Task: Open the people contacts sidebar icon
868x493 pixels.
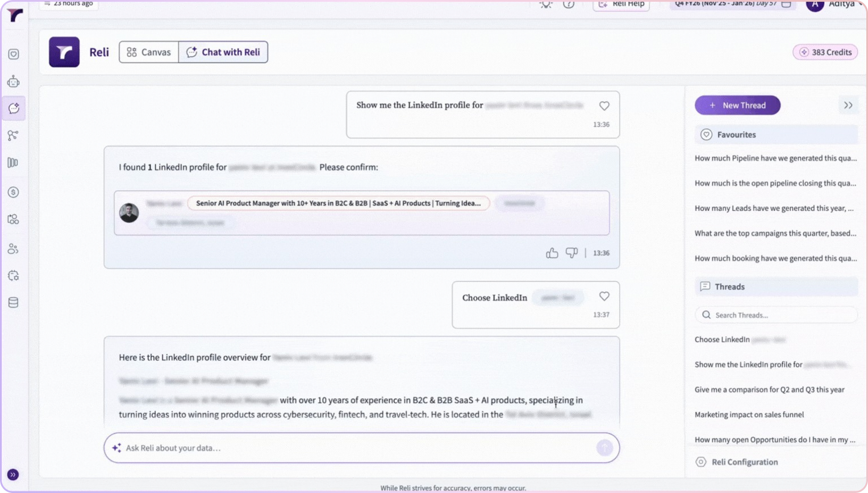Action: pos(13,249)
